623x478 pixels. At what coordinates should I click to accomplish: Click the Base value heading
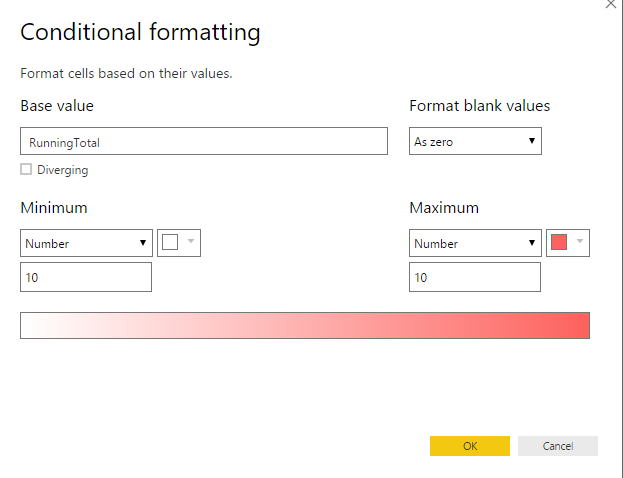57,106
